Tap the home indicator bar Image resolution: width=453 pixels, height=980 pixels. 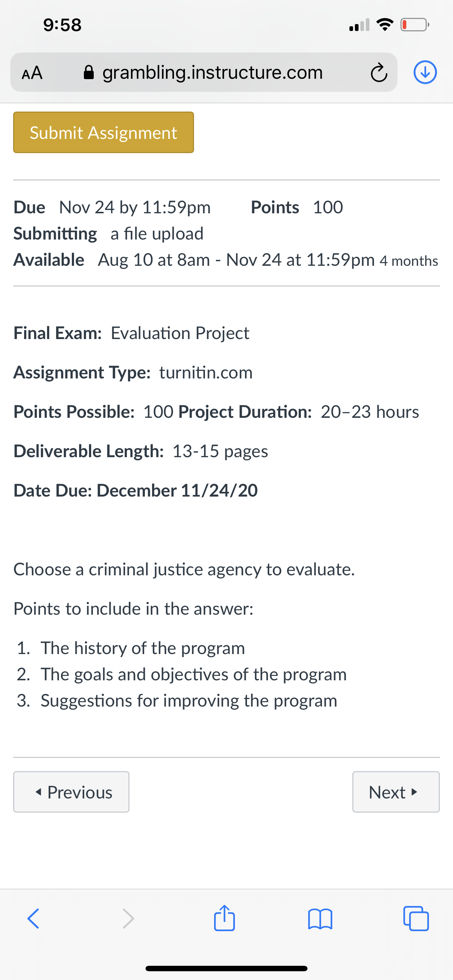point(226,968)
